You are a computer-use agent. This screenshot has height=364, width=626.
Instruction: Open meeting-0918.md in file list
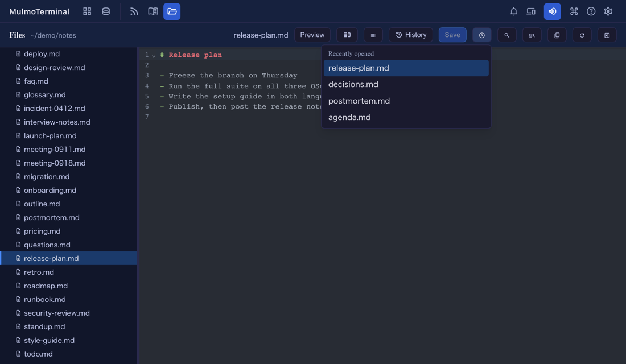pyautogui.click(x=68, y=163)
